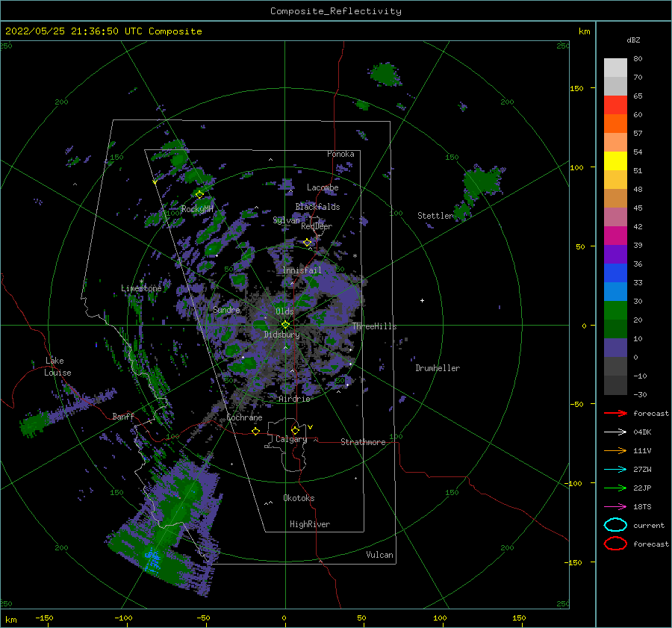The height and width of the screenshot is (628, 672).
Task: Click the Strathmore city label
Action: (363, 442)
